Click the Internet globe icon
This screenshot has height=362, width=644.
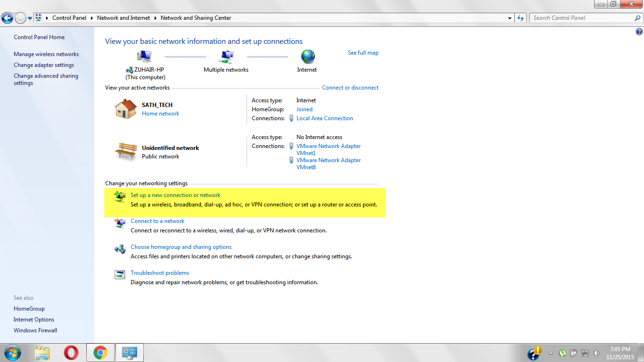coord(308,57)
